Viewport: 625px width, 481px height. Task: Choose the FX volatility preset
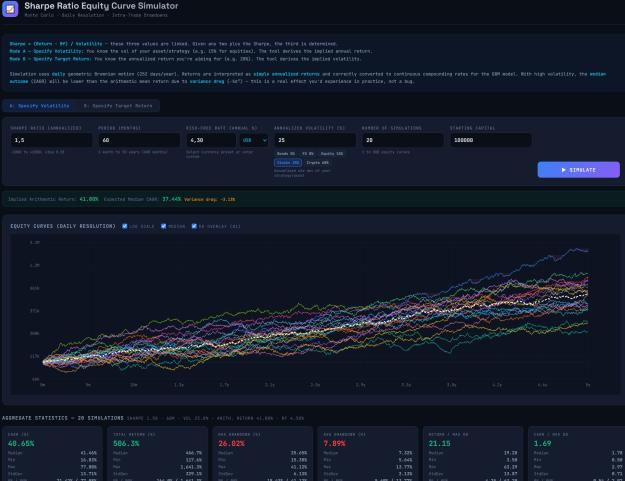coord(308,154)
